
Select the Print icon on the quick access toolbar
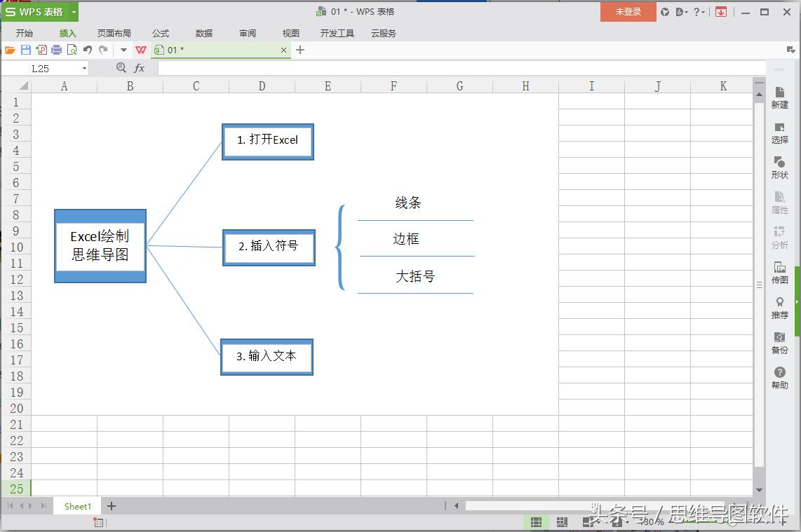[58, 50]
